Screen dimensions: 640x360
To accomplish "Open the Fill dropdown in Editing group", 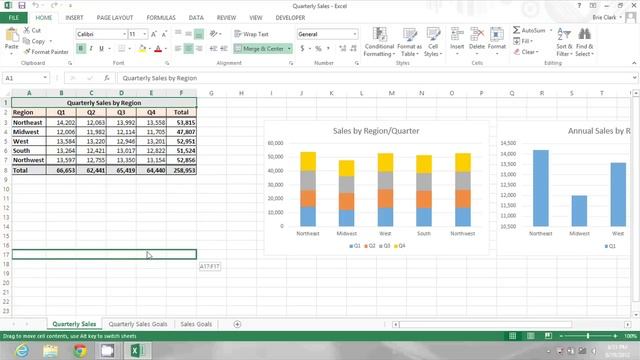I will pos(523,41).
